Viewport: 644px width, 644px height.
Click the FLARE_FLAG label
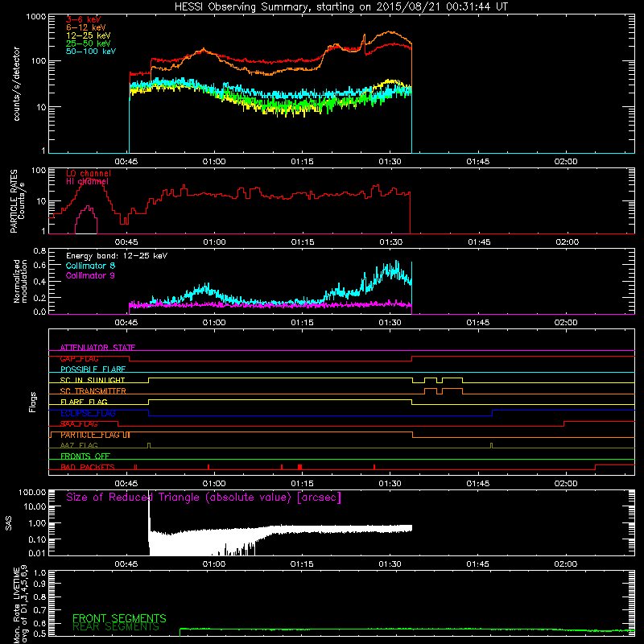(84, 402)
